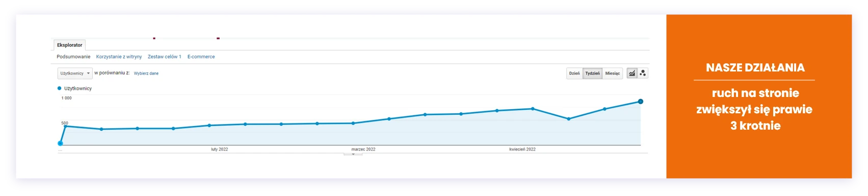Click the luty 2022 axis label
Image resolution: width=868 pixels, height=196 pixels.
(x=220, y=150)
